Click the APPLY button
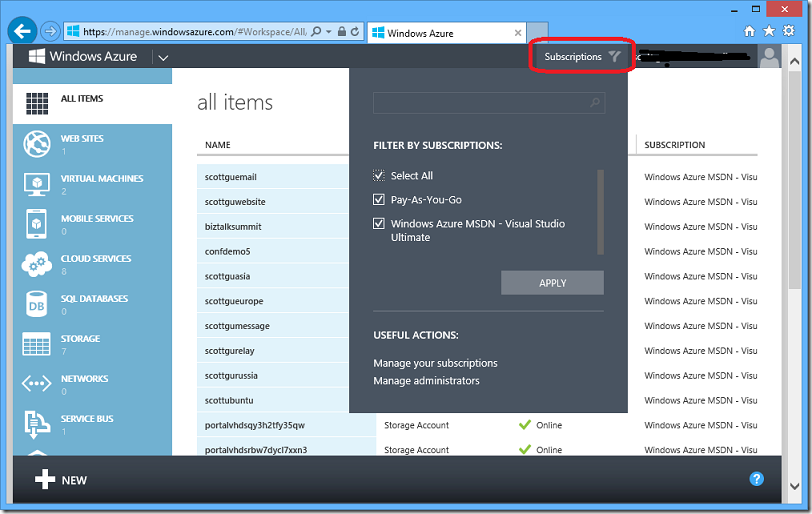This screenshot has width=812, height=514. (552, 283)
